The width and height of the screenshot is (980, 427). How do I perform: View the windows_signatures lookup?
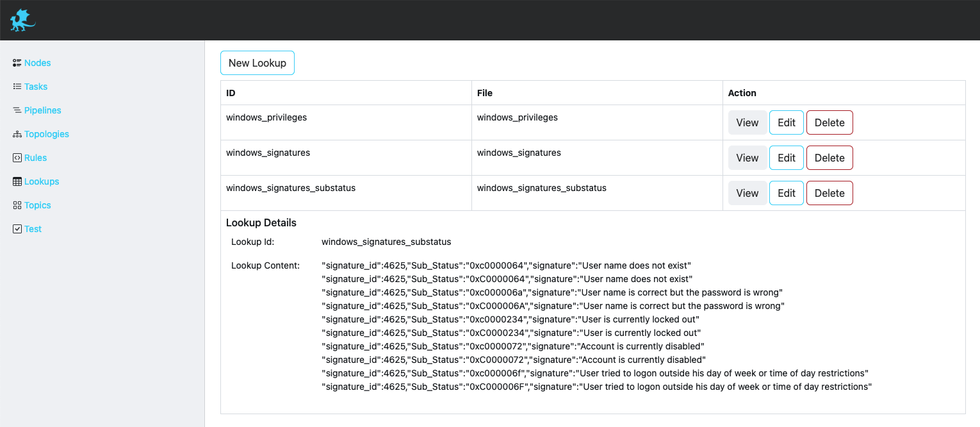[x=747, y=158]
